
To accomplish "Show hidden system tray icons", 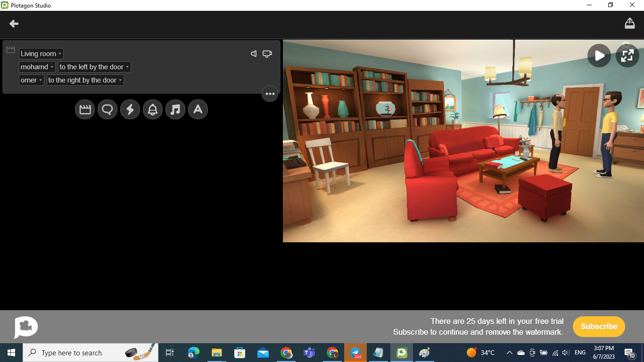I will click(509, 353).
